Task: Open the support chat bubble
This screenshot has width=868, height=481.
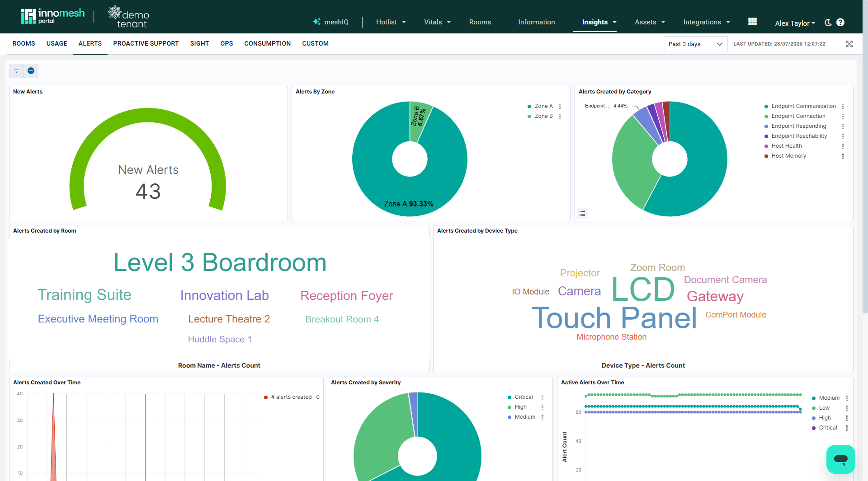Action: pyautogui.click(x=841, y=459)
